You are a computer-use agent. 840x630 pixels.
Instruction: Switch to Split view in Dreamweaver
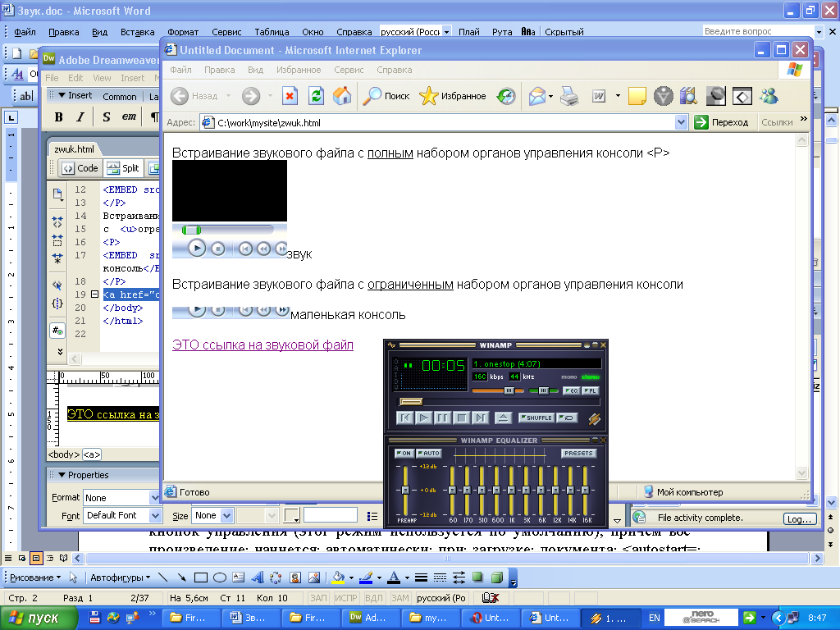123,168
